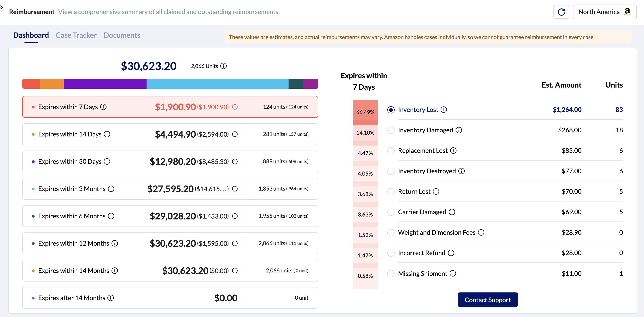Choose the Incorrect Refund radio option
Screen dimensions: 644x317
391,253
